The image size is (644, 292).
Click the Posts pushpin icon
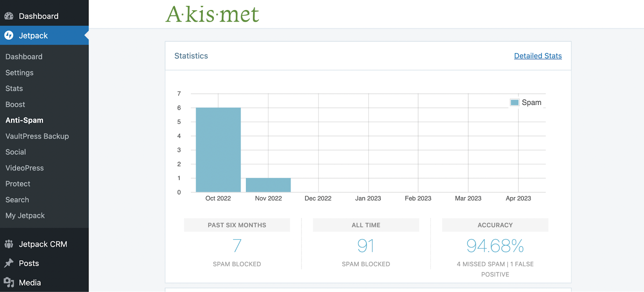coord(9,263)
